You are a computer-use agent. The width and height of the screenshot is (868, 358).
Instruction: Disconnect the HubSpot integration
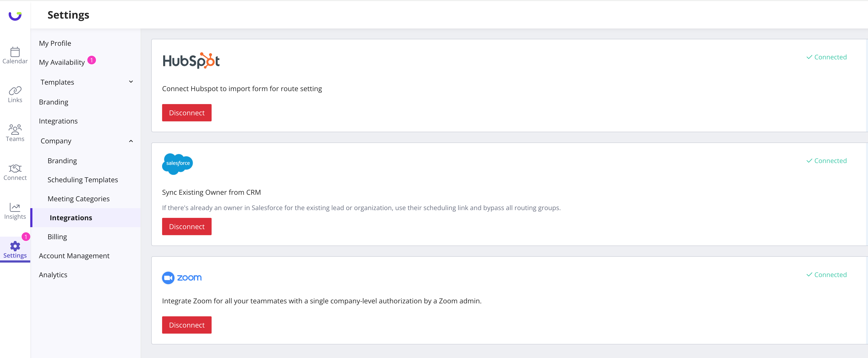187,113
